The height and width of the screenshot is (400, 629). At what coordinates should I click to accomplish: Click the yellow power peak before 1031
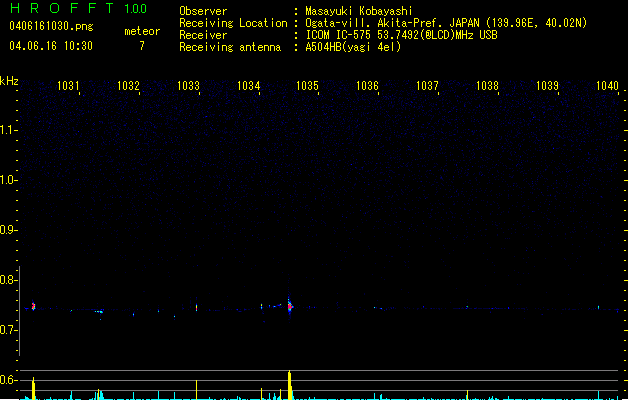pos(34,388)
